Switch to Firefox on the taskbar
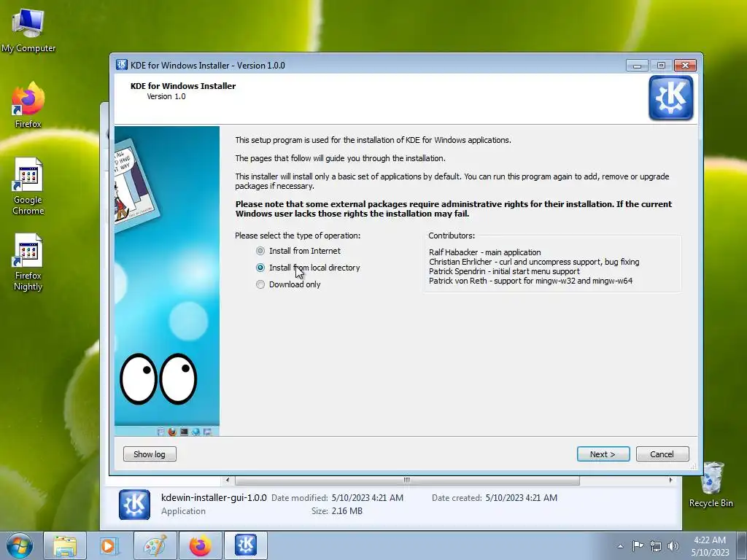This screenshot has height=560, width=747. pyautogui.click(x=200, y=545)
